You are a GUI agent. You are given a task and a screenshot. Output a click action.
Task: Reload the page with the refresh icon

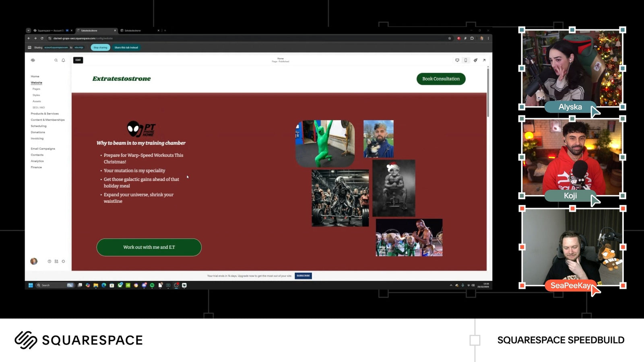point(42,38)
